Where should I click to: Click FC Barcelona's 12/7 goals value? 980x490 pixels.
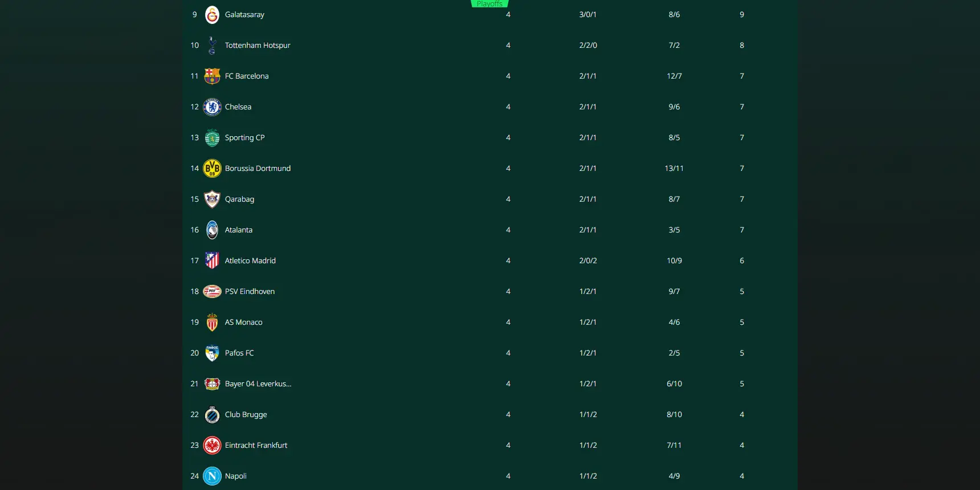point(674,76)
